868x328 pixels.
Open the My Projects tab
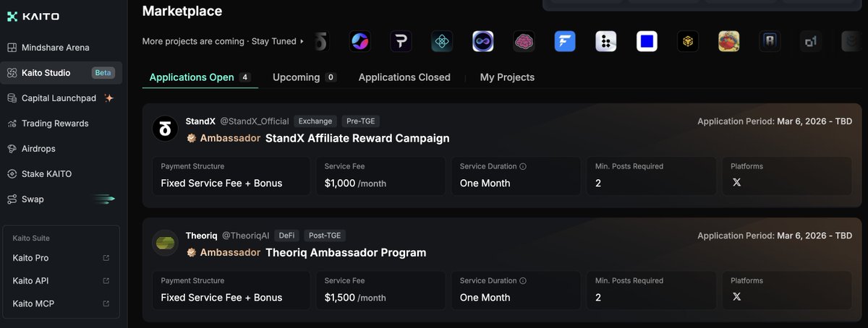507,77
